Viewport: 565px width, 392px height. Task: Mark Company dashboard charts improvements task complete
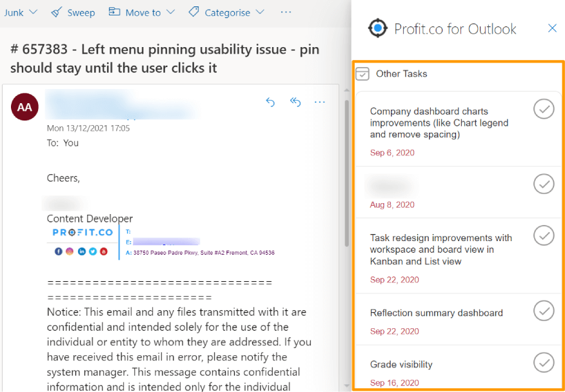coord(544,108)
